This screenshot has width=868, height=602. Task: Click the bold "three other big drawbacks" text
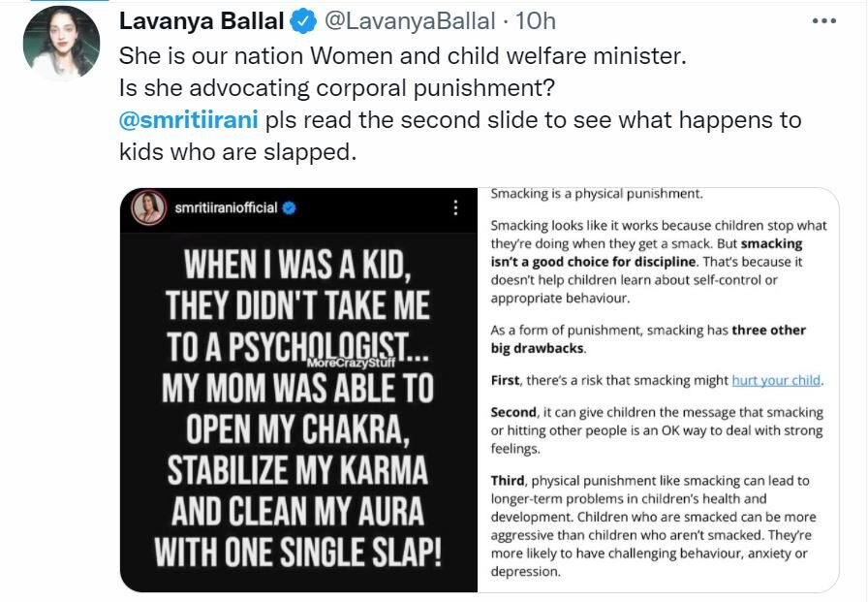click(648, 339)
